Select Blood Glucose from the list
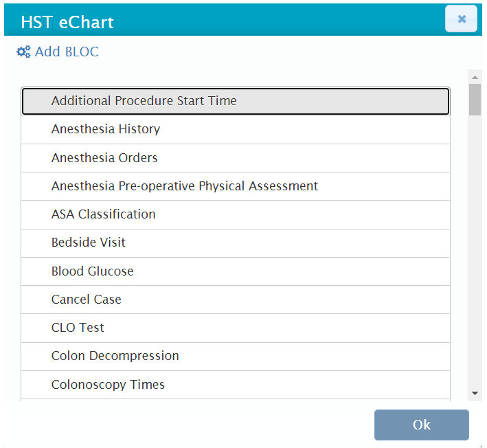Viewport: 487px width, 448px height. coord(236,271)
